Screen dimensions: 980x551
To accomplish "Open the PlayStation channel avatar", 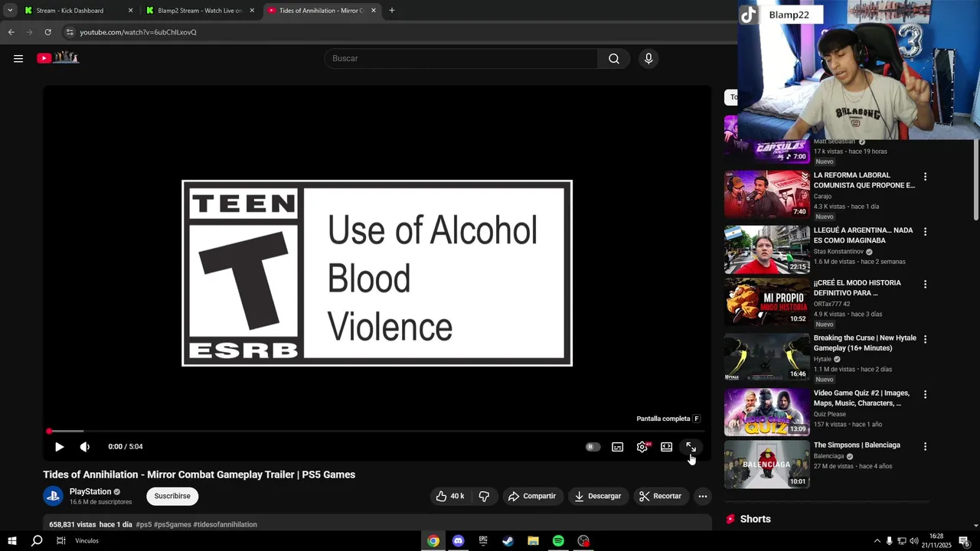I will pyautogui.click(x=53, y=496).
